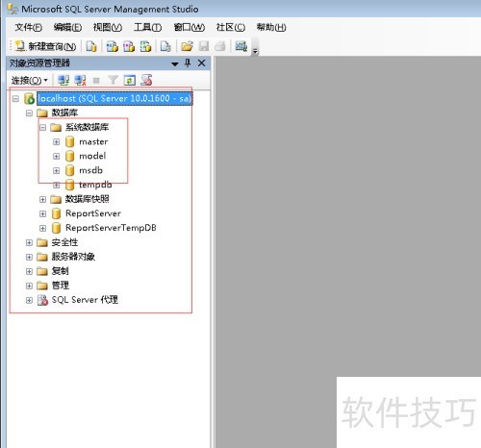The width and height of the screenshot is (481, 448).
Task: Select the model database
Action: point(92,156)
